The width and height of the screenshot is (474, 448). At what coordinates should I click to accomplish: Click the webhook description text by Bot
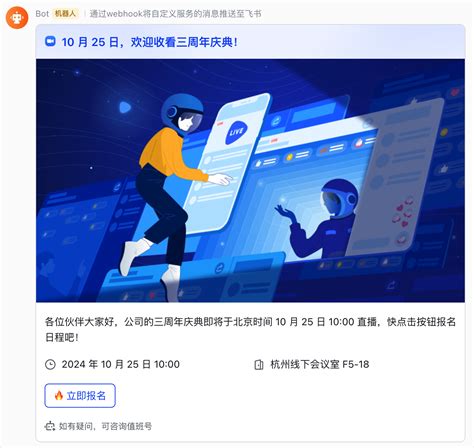(x=175, y=14)
